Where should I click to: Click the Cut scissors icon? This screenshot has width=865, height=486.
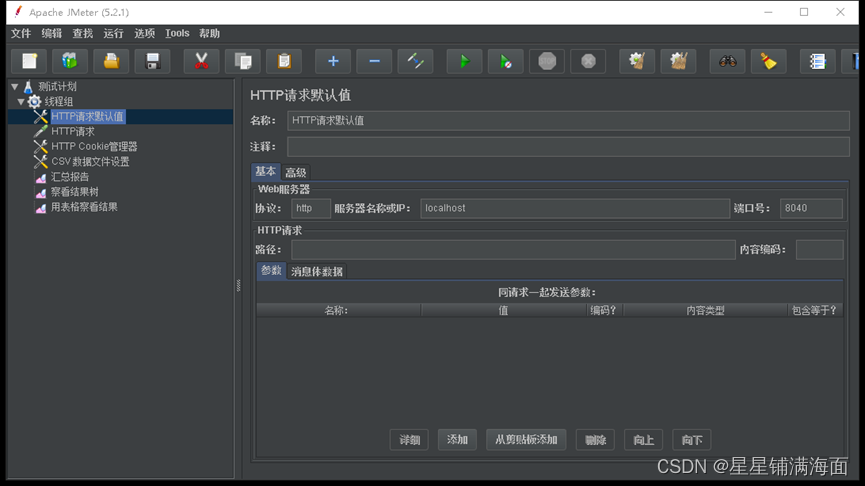tap(201, 61)
